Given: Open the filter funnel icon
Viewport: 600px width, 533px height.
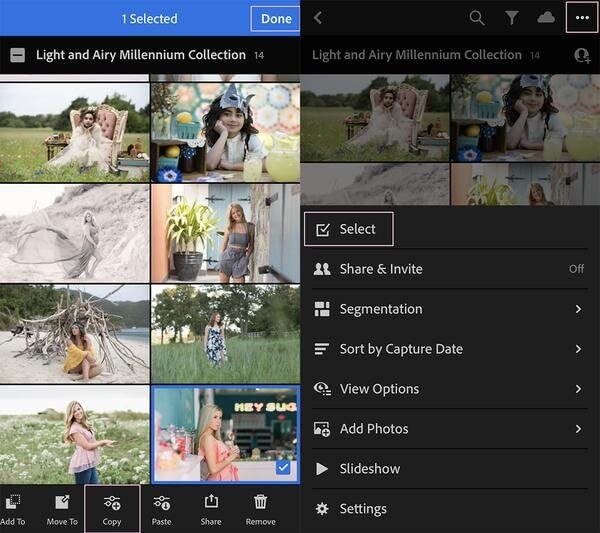Looking at the screenshot, I should (512, 18).
